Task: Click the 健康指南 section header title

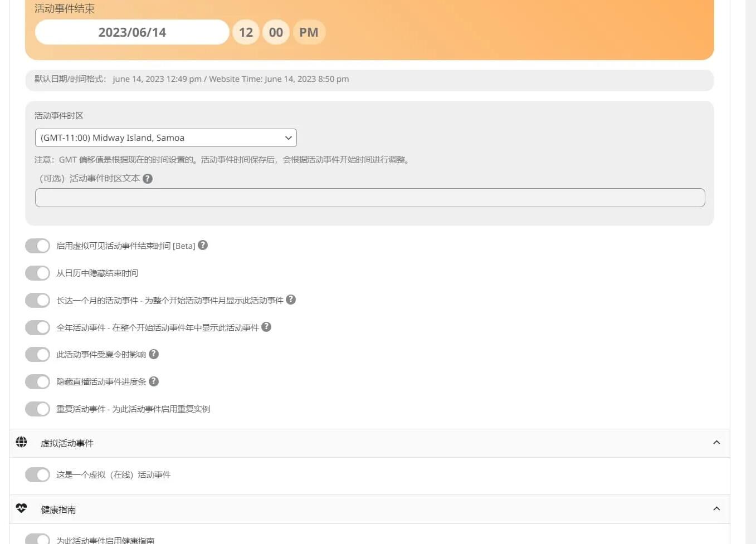Action: (58, 509)
